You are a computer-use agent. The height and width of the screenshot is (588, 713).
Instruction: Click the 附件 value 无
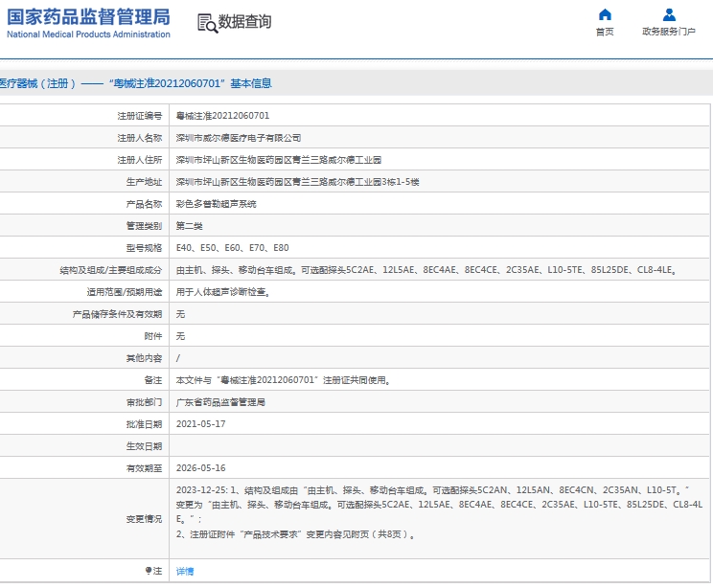(x=180, y=336)
